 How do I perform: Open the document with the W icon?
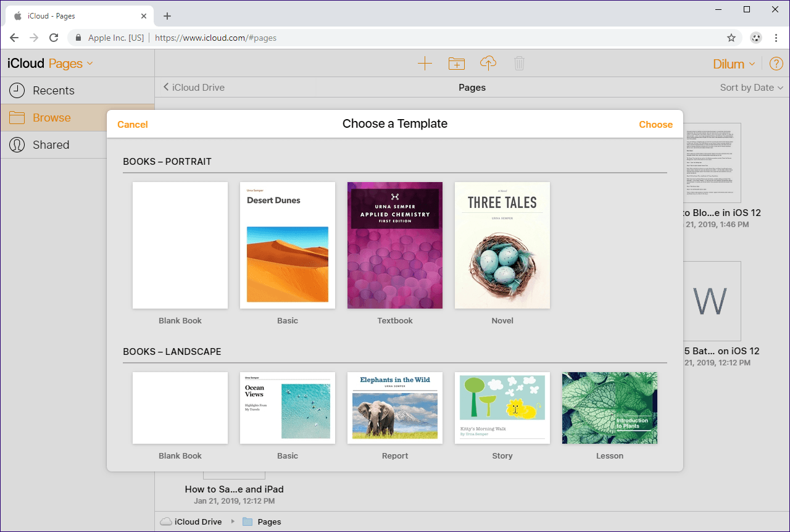coord(710,301)
